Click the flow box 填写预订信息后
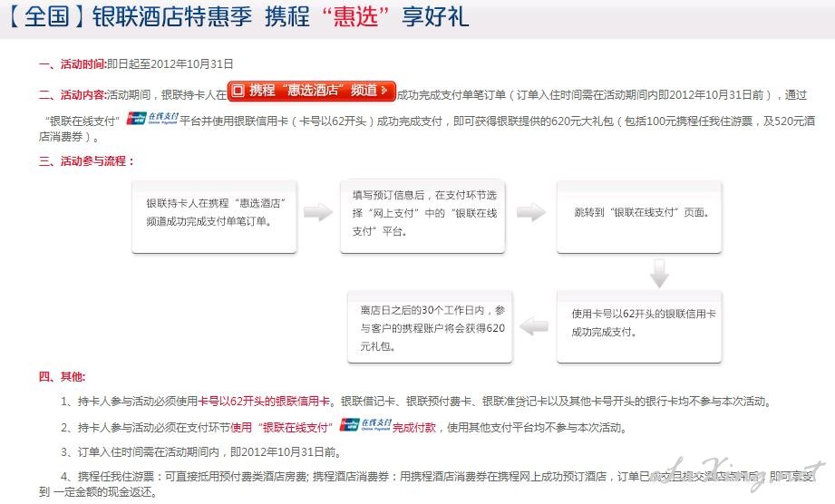Viewport: 835px width, 504px height. (422, 216)
